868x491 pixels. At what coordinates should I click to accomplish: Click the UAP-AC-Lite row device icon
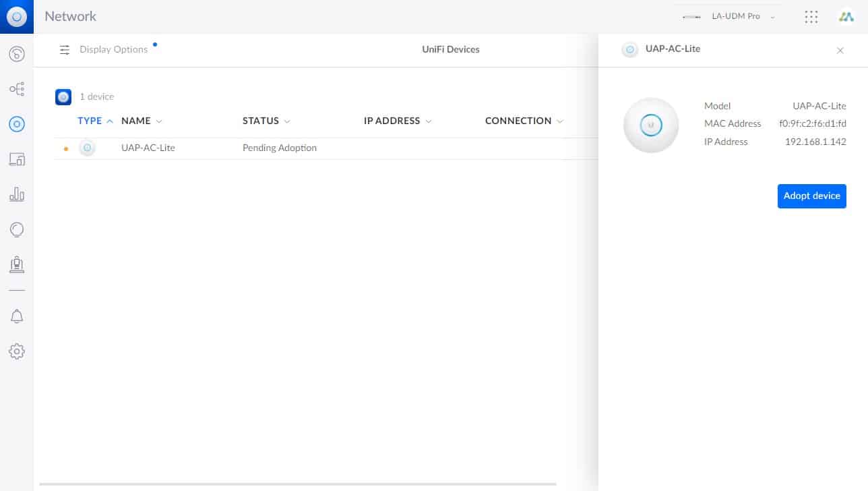(x=87, y=148)
